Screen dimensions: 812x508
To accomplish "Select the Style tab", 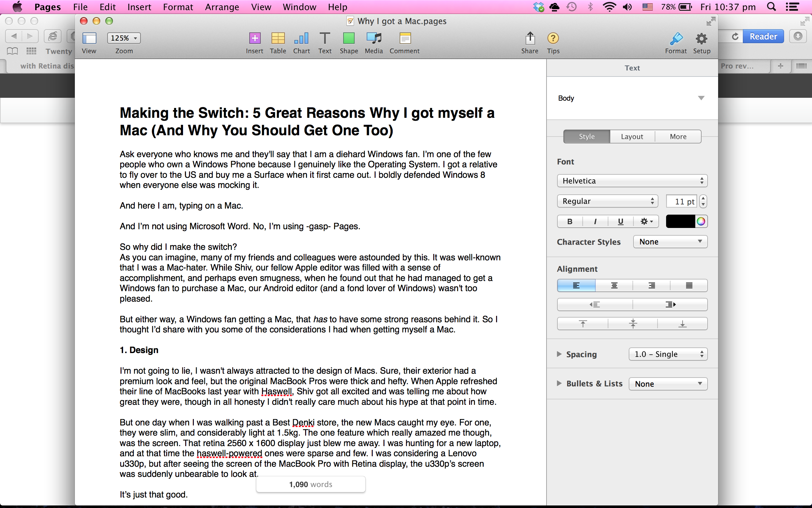I will click(x=587, y=137).
